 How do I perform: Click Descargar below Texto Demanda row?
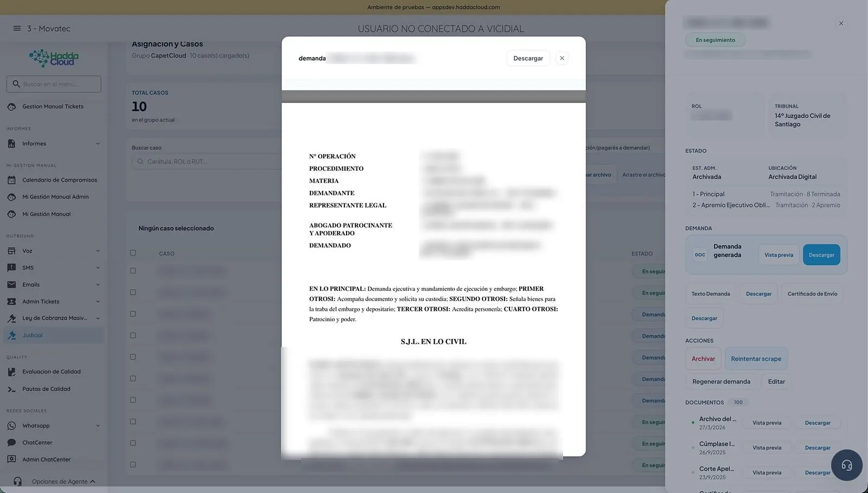pyautogui.click(x=704, y=318)
